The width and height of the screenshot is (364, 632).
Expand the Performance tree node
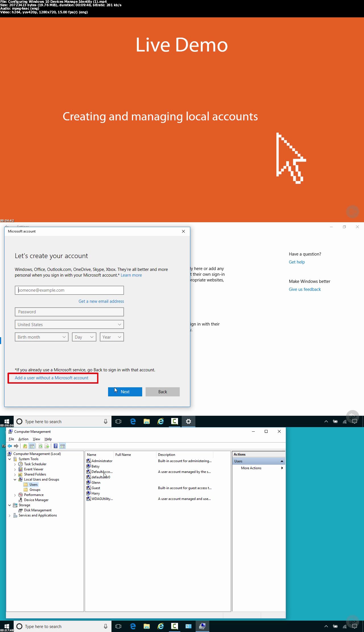(x=15, y=495)
